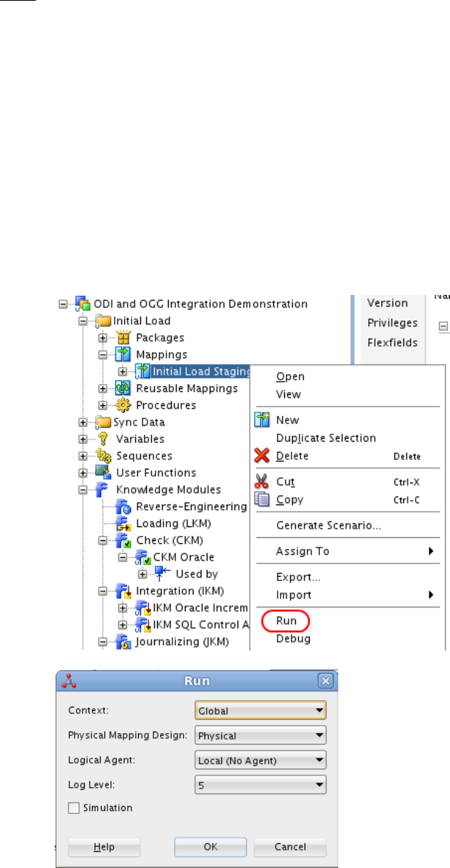Click the red X Delete icon
This screenshot has height=868, width=450.
click(x=262, y=456)
